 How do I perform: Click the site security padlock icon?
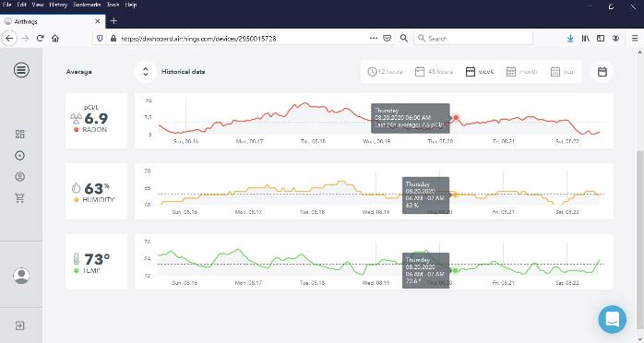[x=113, y=38]
